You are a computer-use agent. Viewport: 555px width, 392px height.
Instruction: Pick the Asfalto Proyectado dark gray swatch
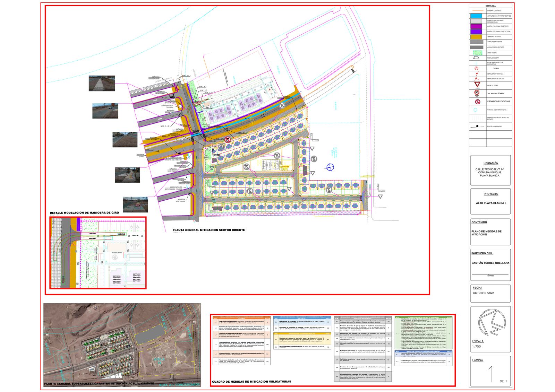click(477, 47)
